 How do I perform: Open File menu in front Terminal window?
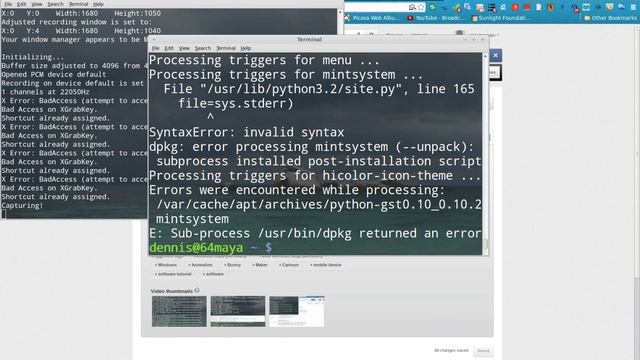click(x=156, y=48)
